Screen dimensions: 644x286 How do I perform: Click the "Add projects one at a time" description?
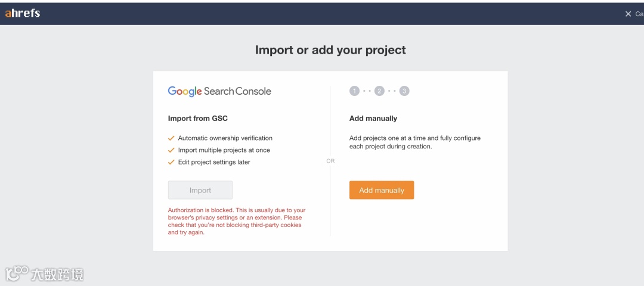[x=414, y=142]
